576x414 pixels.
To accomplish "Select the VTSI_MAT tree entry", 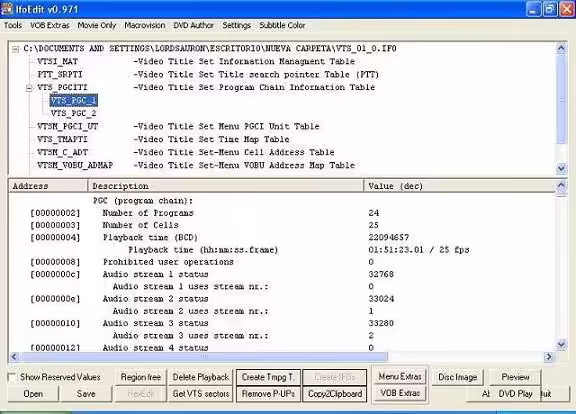I will (58, 61).
